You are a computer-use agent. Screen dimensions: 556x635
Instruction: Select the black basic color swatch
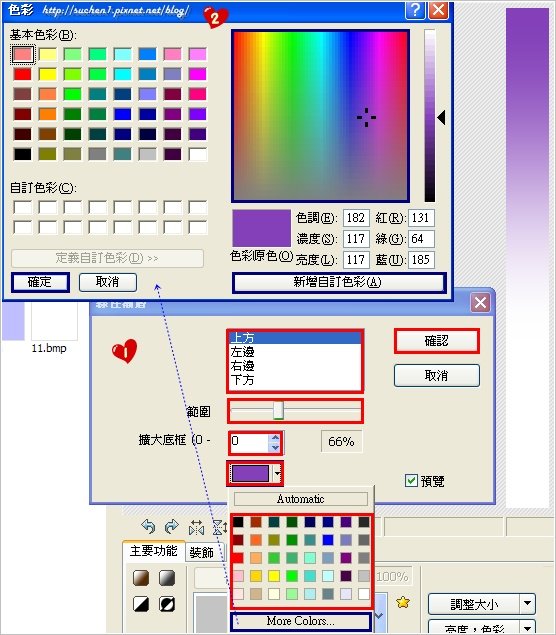click(x=23, y=154)
